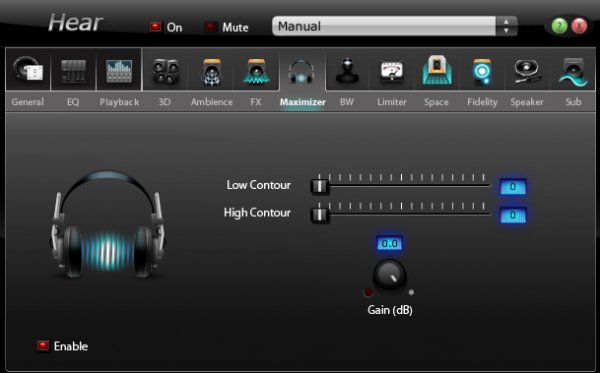Select the Fidelity icon
Image resolution: width=600 pixels, height=373 pixels.
[482, 72]
